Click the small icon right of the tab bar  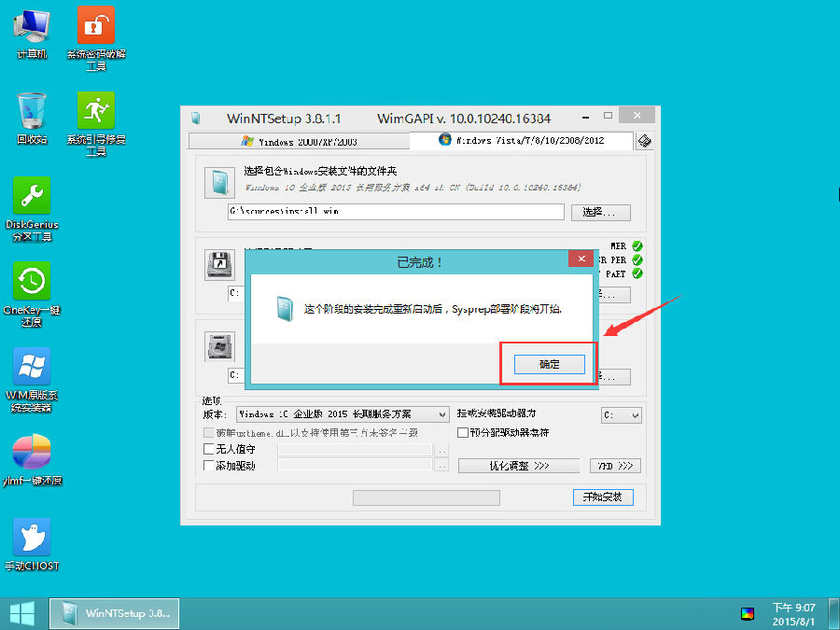point(643,140)
